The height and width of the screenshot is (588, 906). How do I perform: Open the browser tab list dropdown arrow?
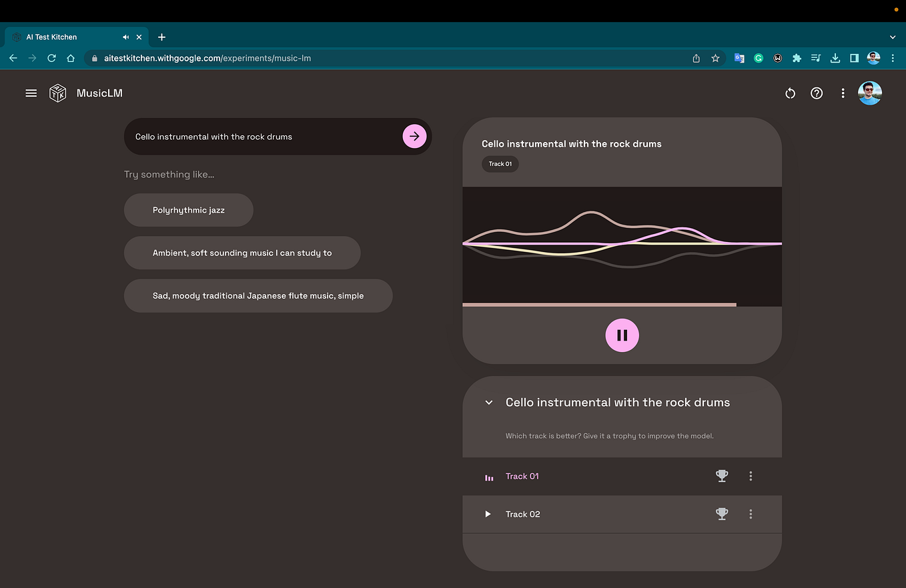tap(893, 37)
